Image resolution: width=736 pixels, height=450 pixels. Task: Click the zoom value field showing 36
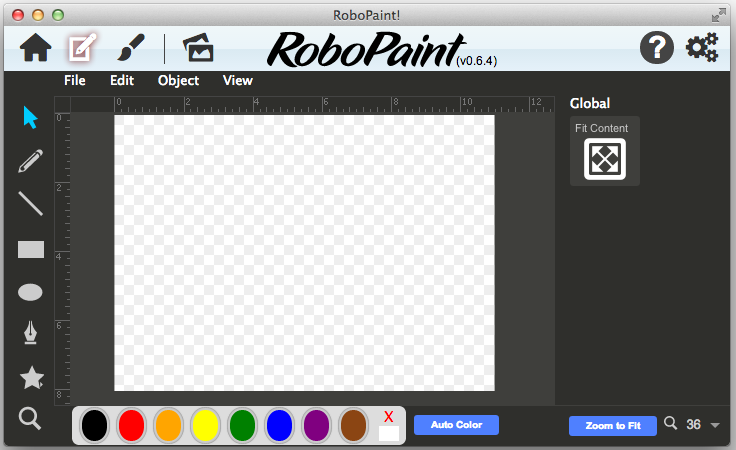point(693,425)
